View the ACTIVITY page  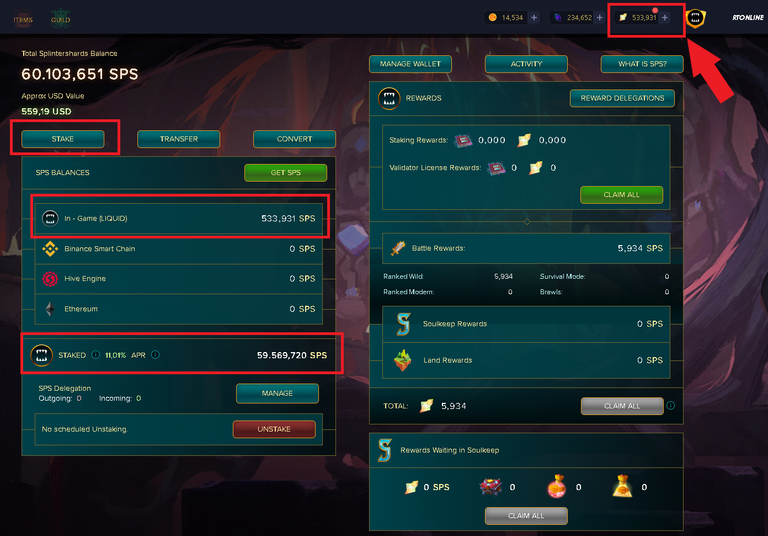coord(527,64)
